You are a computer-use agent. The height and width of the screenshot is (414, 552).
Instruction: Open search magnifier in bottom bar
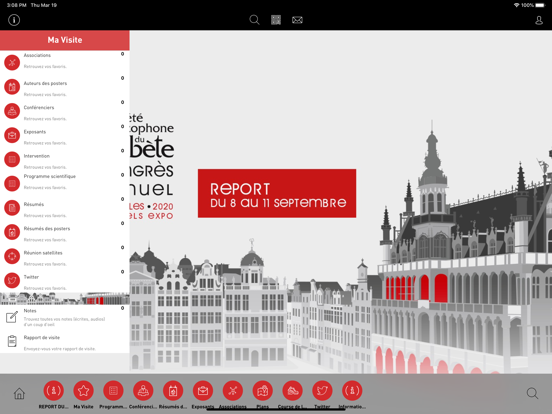532,393
